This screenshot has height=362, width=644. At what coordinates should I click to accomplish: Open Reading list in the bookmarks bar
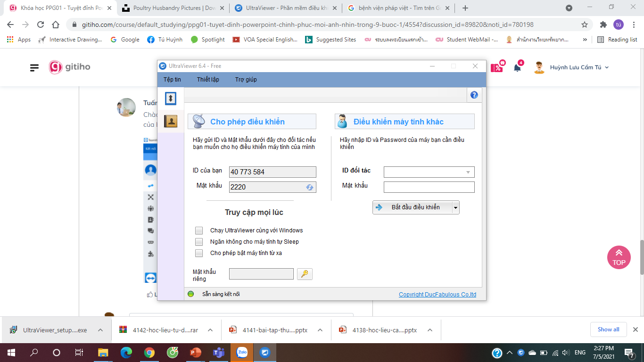click(x=617, y=40)
